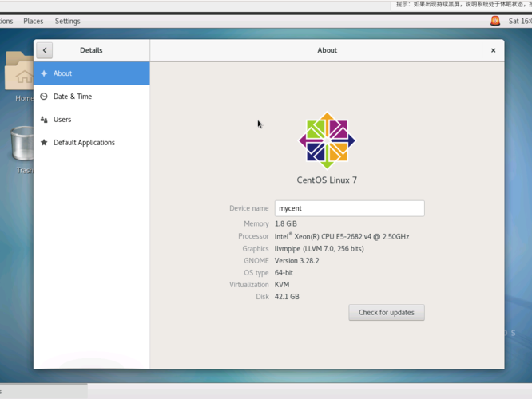Open the Places menu

tap(34, 21)
